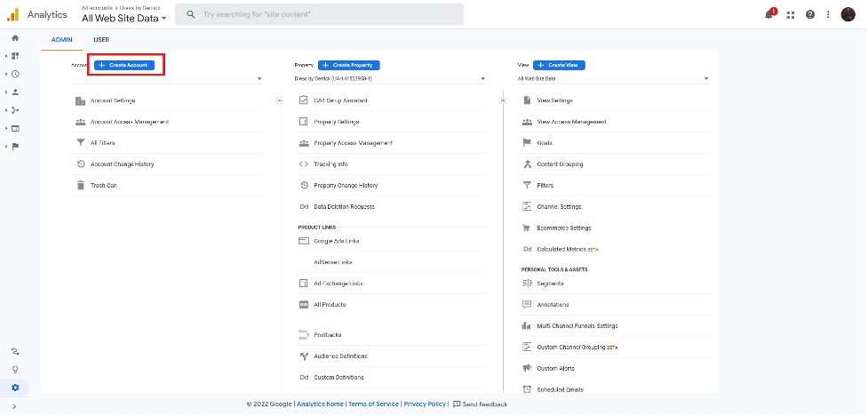Image resolution: width=868 pixels, height=416 pixels.
Task: Expand Audience arrow in sidebar
Action: (x=6, y=92)
